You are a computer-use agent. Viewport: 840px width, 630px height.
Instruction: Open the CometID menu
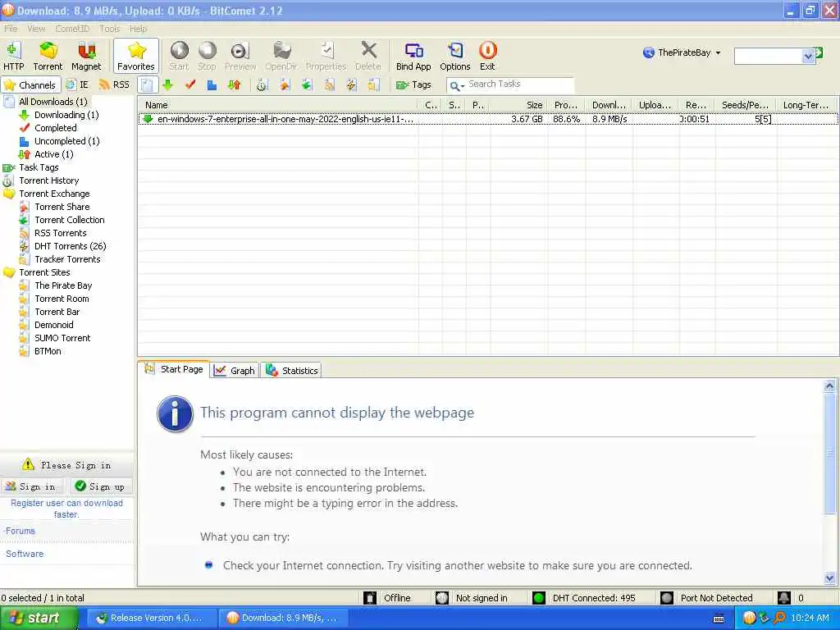point(72,29)
